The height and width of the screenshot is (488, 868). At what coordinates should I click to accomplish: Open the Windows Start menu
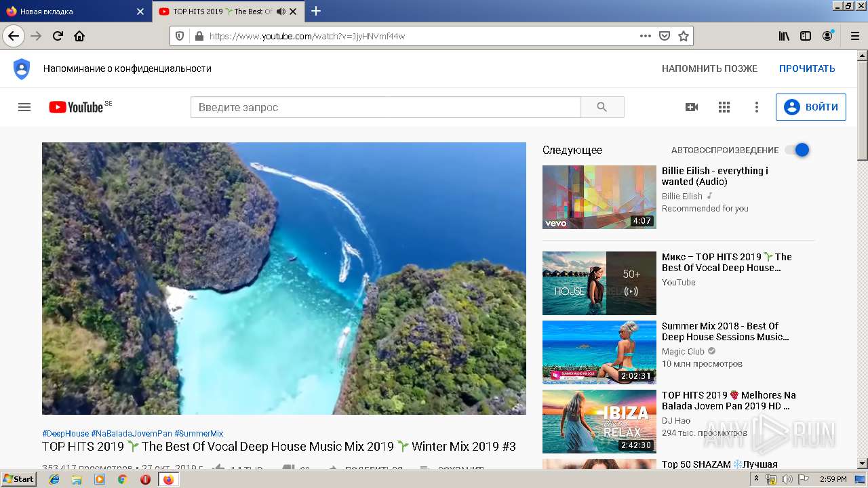[19, 479]
